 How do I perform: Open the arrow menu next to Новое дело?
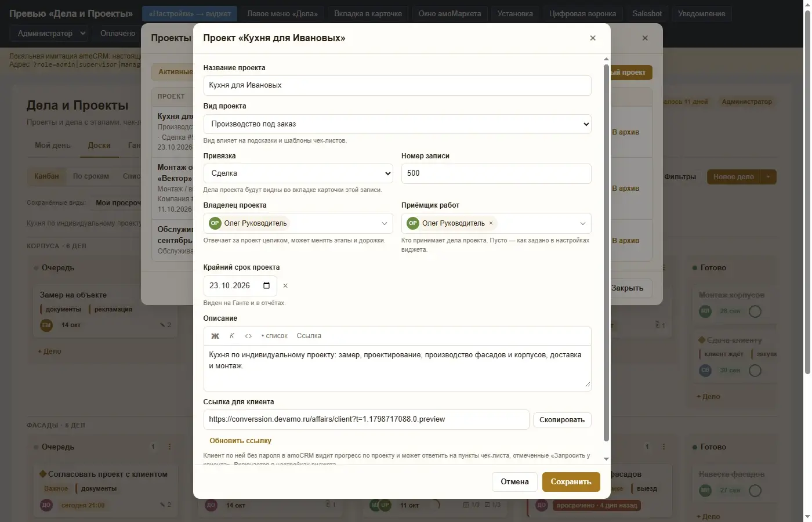click(768, 177)
